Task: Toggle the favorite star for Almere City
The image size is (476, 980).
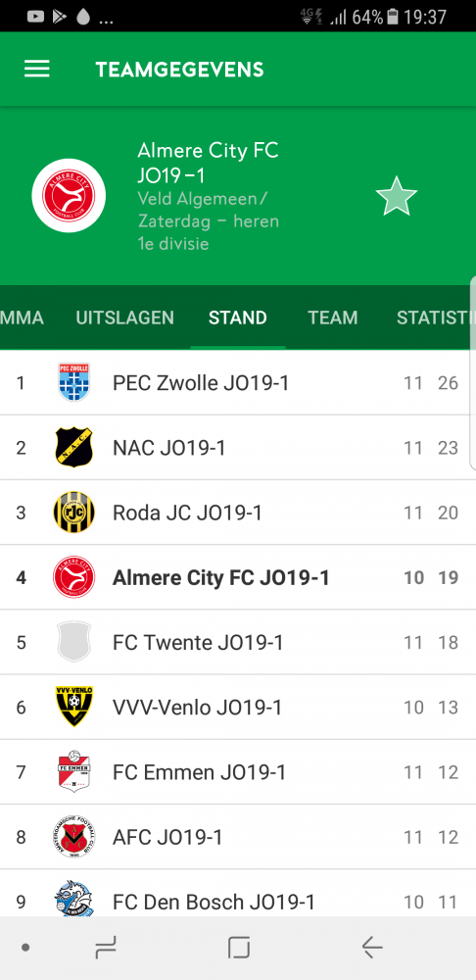Action: click(x=396, y=196)
